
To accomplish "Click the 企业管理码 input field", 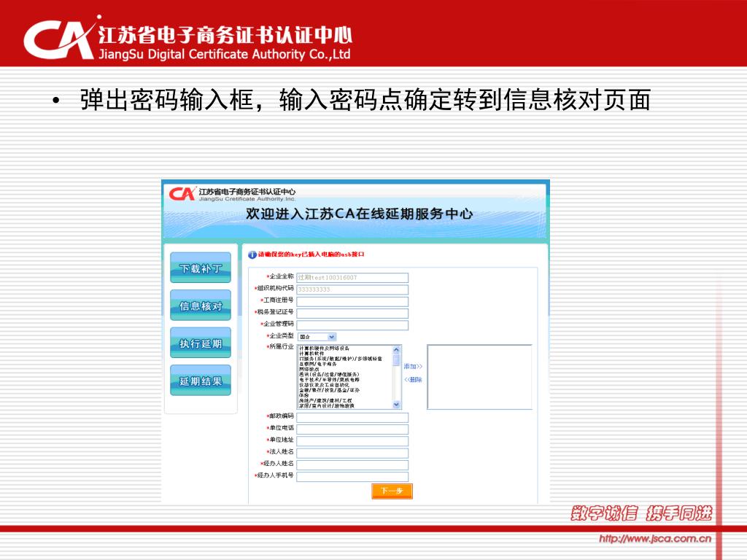I will tap(352, 325).
